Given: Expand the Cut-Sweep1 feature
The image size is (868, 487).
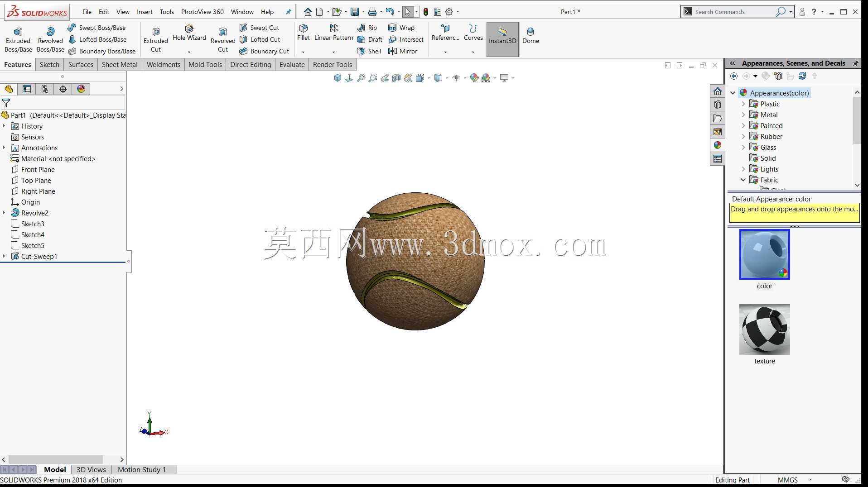Looking at the screenshot, I should tap(4, 256).
